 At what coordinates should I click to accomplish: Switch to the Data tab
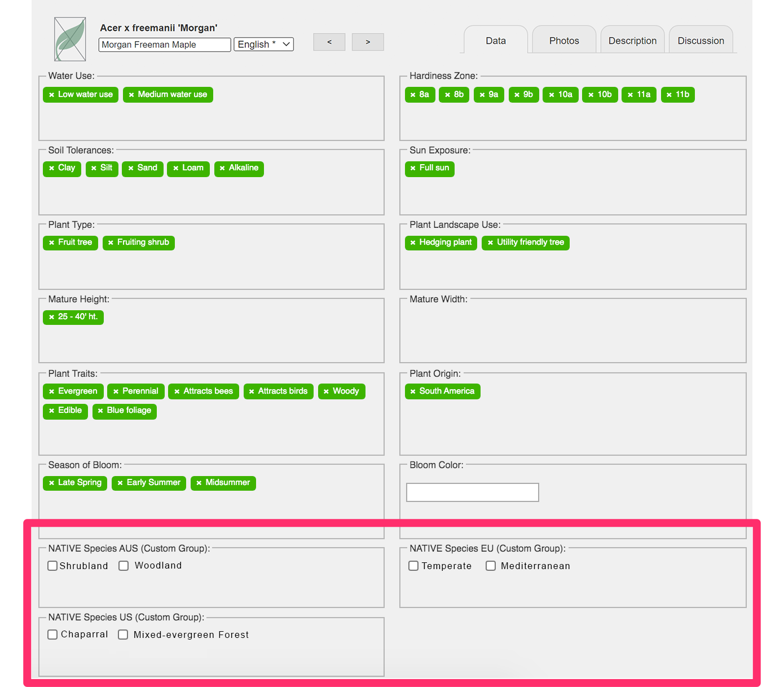[496, 41]
